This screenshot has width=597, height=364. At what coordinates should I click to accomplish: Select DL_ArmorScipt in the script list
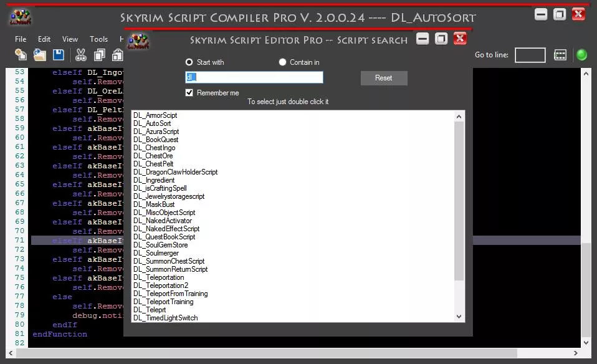155,115
